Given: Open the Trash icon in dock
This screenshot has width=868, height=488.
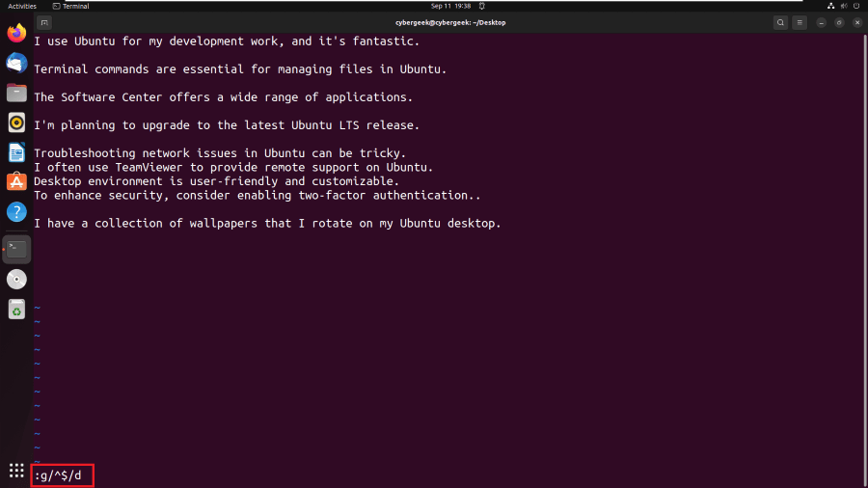Looking at the screenshot, I should [x=16, y=310].
